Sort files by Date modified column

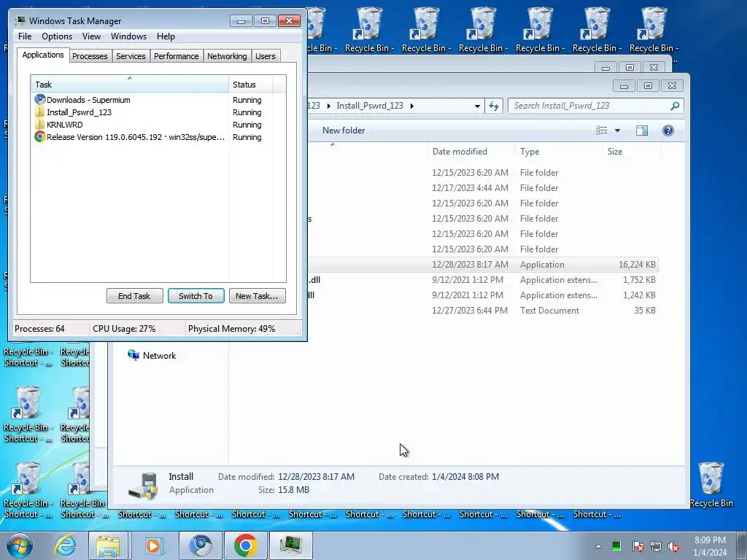[x=472, y=152]
